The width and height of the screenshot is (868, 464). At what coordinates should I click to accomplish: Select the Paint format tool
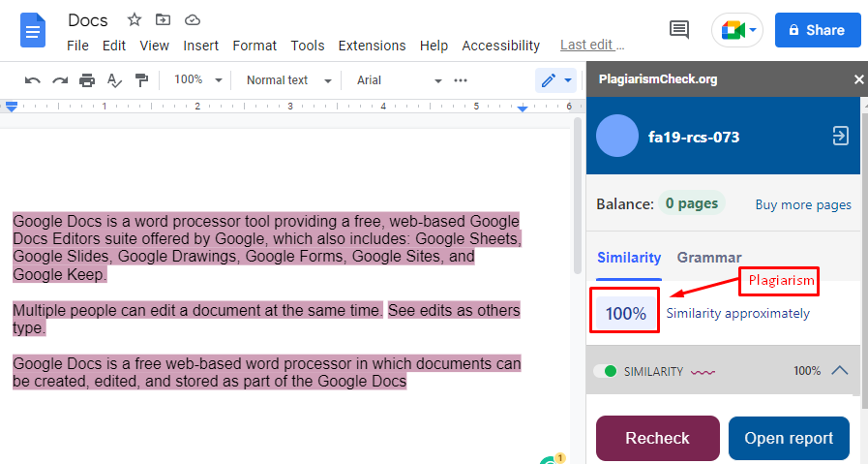point(141,80)
